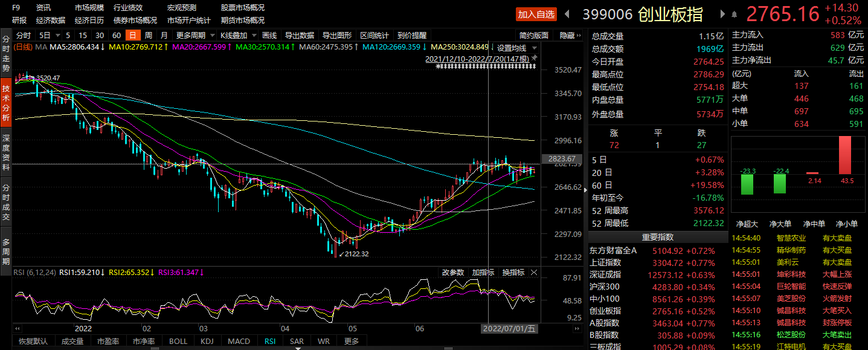Close the RSI indicator panel
Viewport: 868px width, 350px height.
click(x=534, y=273)
